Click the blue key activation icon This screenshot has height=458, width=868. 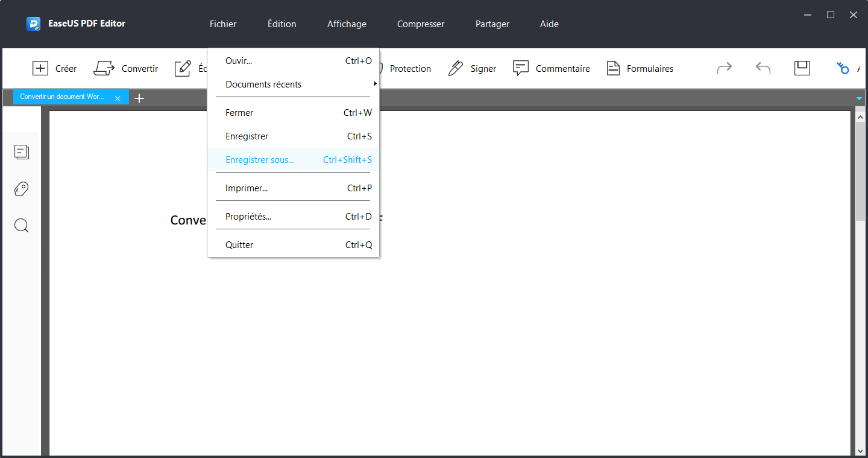click(842, 68)
